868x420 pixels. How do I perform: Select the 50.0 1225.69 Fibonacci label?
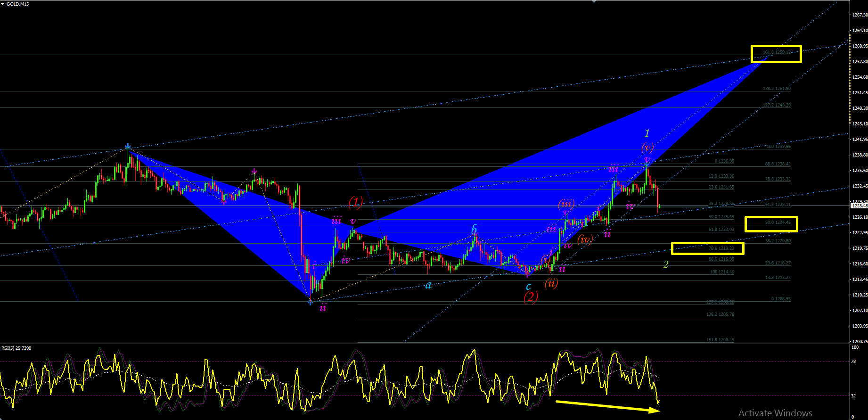pyautogui.click(x=721, y=217)
